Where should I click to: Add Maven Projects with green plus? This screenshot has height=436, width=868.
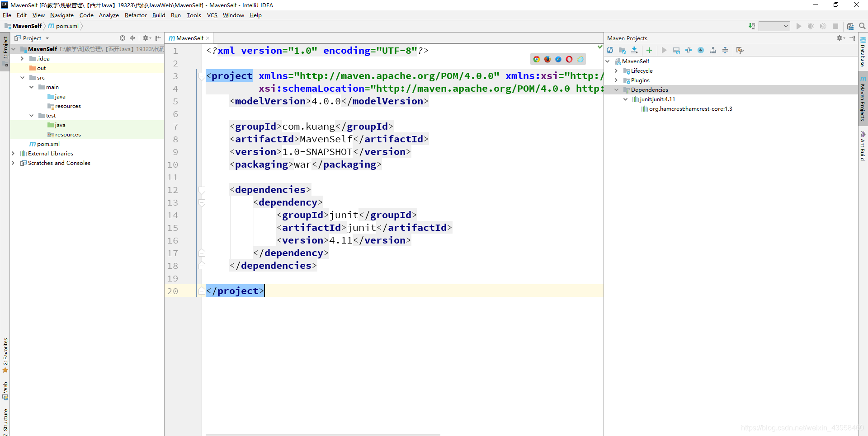click(649, 50)
